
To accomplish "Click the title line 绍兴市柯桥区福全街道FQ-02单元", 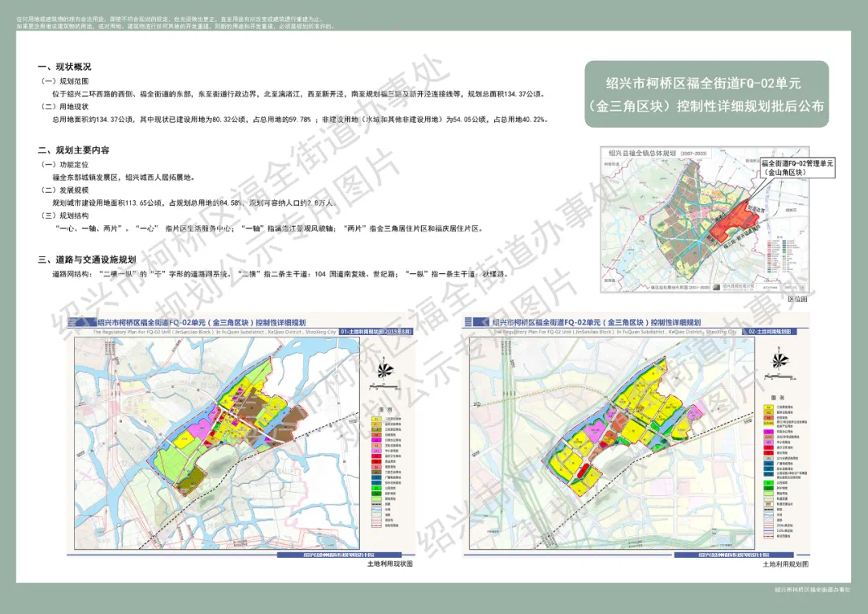I will 703,83.
